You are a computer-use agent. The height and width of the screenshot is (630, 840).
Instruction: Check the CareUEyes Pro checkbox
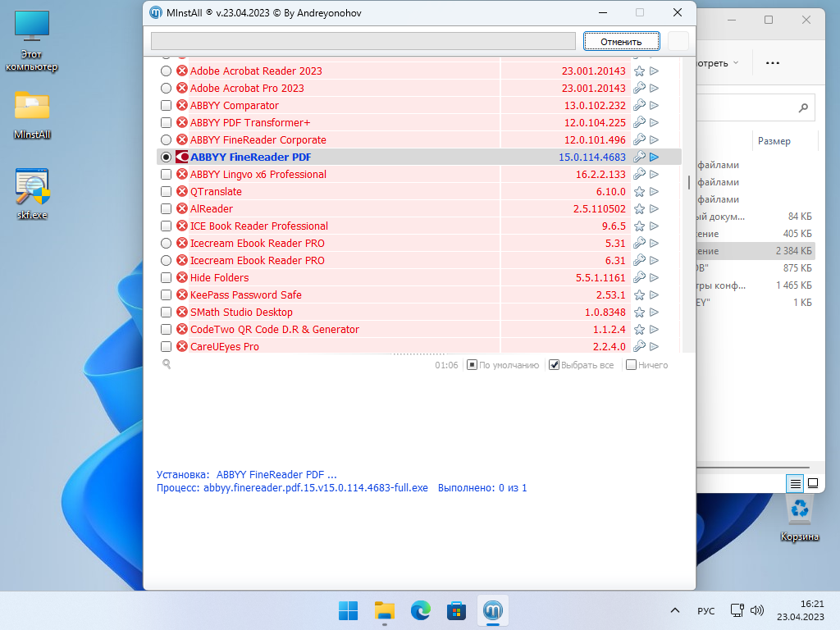(166, 347)
